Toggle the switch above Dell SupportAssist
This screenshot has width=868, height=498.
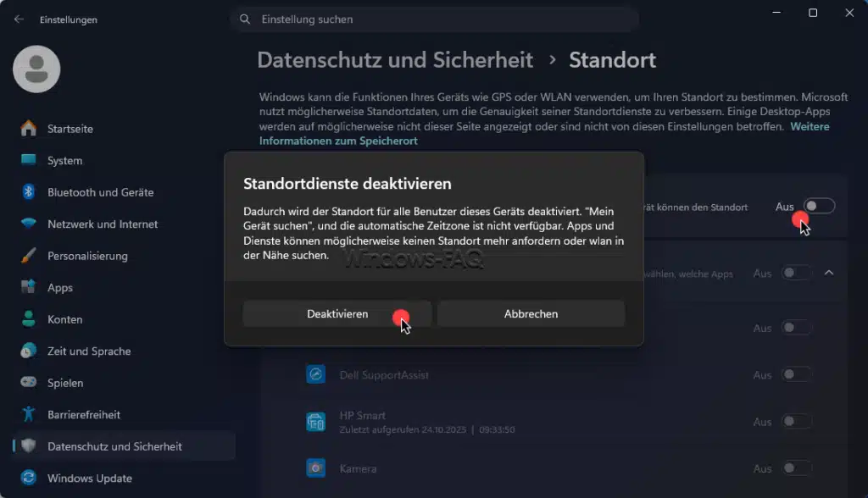(x=797, y=328)
